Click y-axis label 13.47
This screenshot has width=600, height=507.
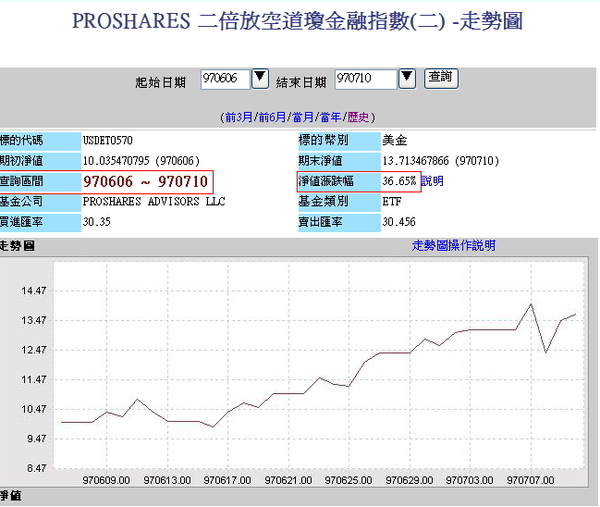tap(34, 320)
